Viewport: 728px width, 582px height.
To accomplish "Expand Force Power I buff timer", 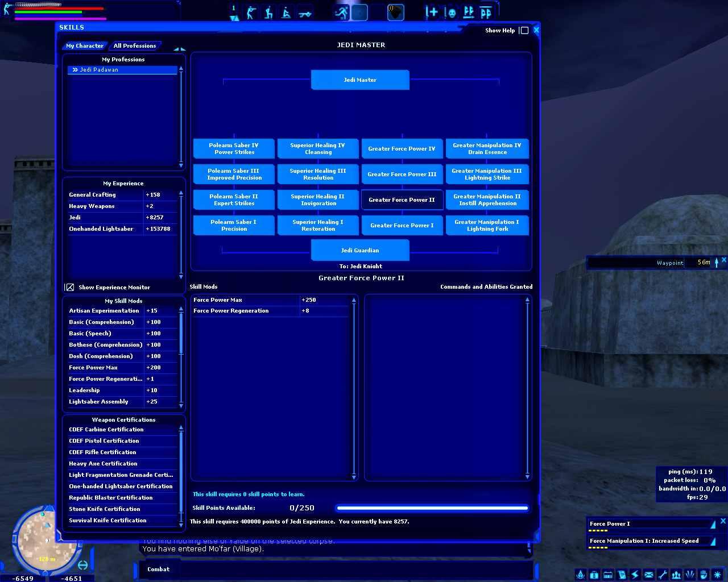I will (x=713, y=524).
